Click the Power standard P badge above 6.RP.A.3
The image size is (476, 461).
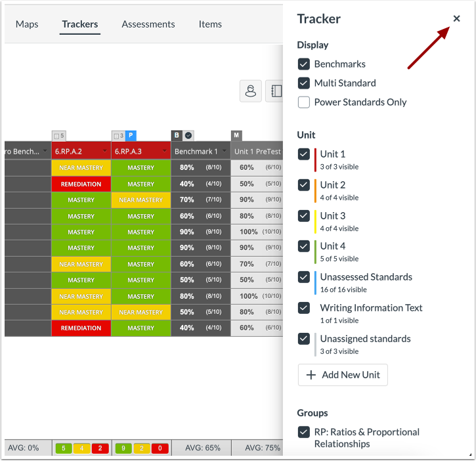point(131,135)
